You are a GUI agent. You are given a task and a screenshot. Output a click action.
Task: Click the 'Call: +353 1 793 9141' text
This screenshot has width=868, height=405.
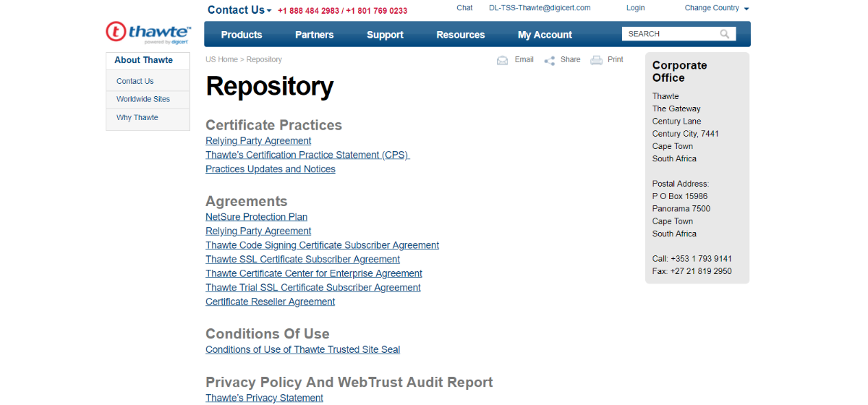coord(692,259)
